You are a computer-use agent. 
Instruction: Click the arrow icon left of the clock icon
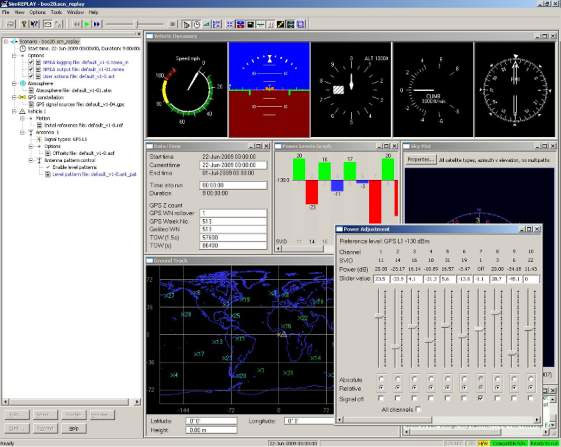(x=186, y=24)
